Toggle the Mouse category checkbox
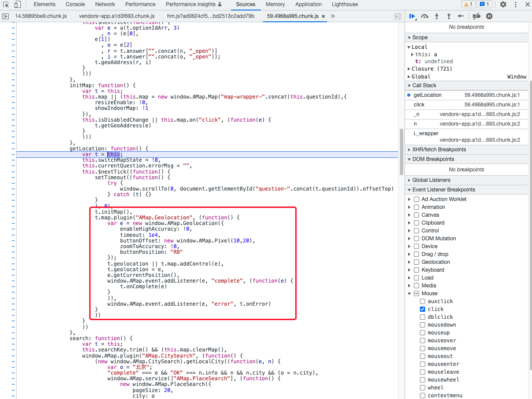 pyautogui.click(x=416, y=293)
